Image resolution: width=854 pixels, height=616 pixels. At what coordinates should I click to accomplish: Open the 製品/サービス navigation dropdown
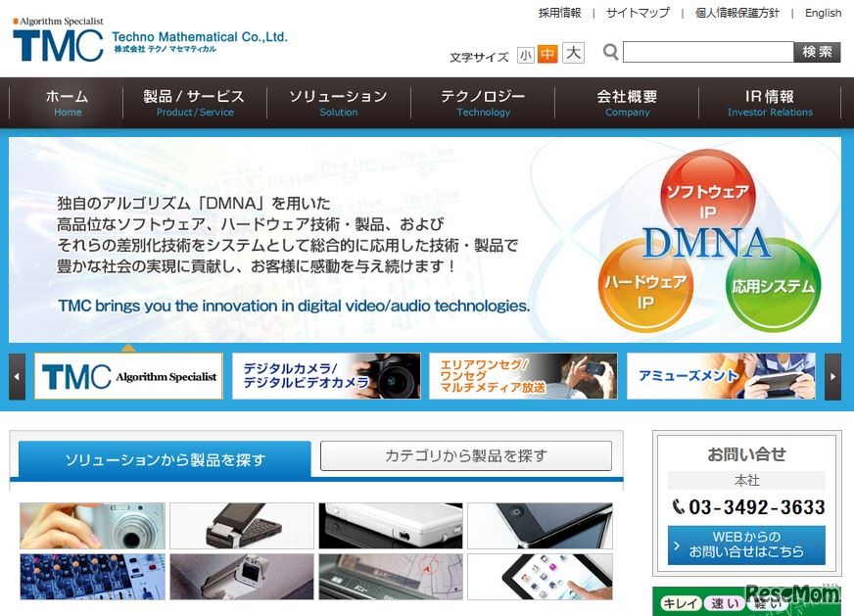(194, 103)
